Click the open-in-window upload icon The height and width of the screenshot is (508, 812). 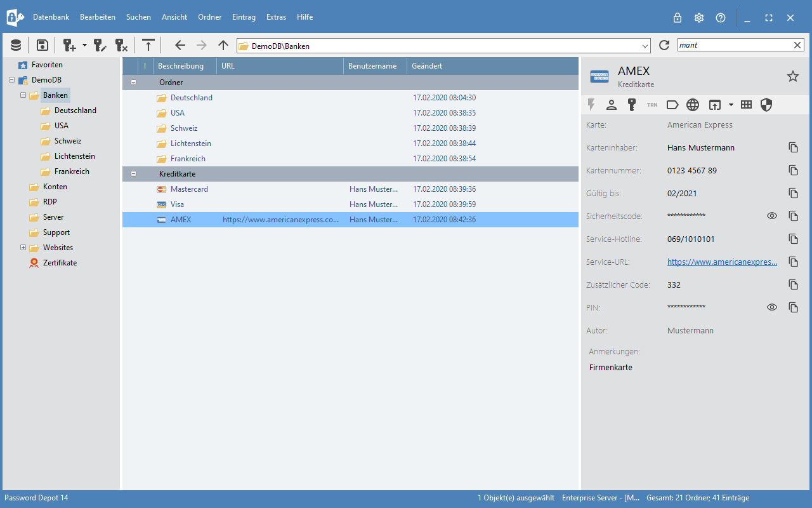tap(716, 105)
